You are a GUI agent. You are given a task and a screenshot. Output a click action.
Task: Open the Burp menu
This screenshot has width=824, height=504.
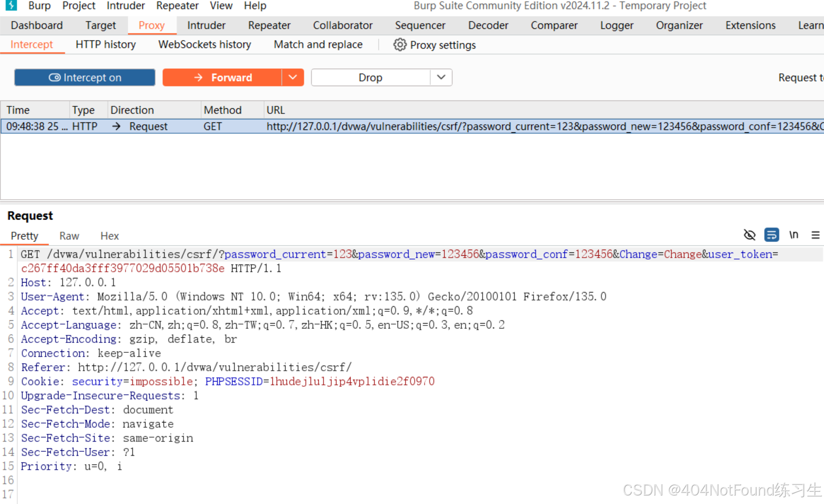click(40, 6)
